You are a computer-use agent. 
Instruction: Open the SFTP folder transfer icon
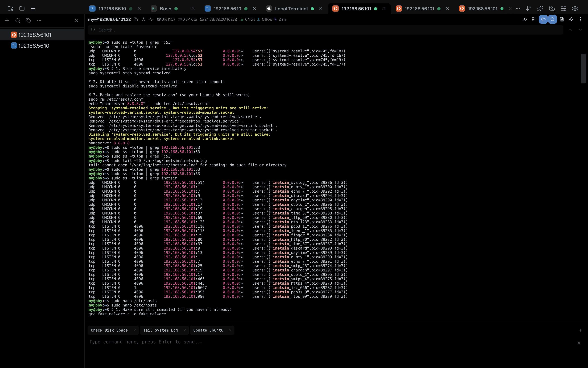click(534, 19)
